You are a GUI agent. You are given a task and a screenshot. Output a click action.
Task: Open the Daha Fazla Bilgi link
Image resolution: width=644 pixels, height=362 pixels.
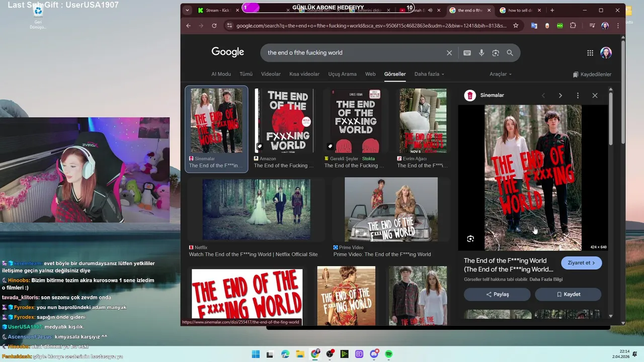click(546, 280)
